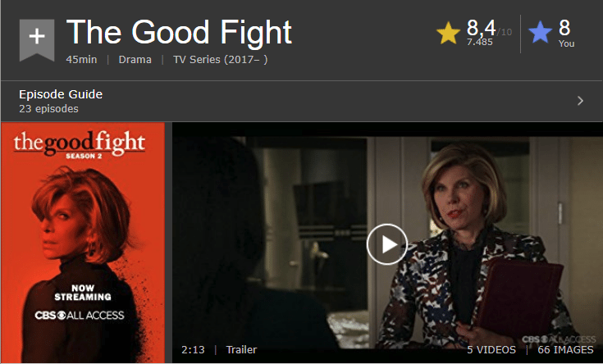Open the 66 IMAGES gallery

tap(565, 349)
